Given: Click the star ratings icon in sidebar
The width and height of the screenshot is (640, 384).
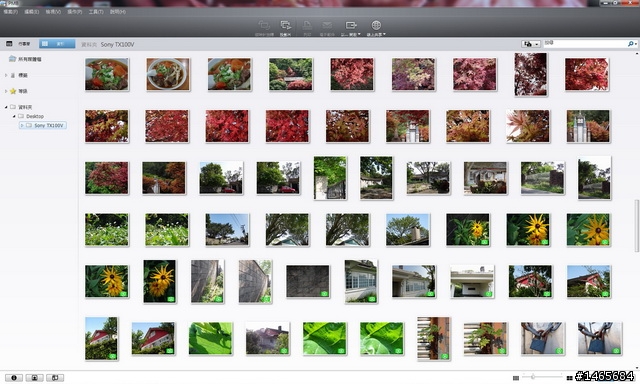Looking at the screenshot, I should coord(13,91).
